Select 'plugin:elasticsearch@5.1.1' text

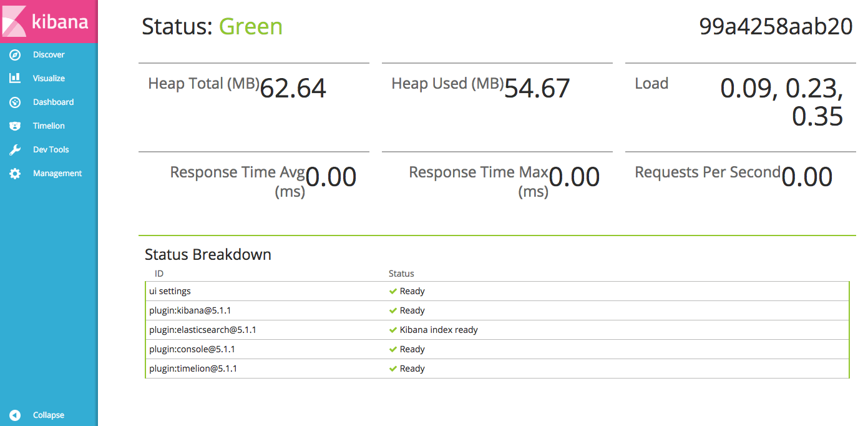coord(203,330)
